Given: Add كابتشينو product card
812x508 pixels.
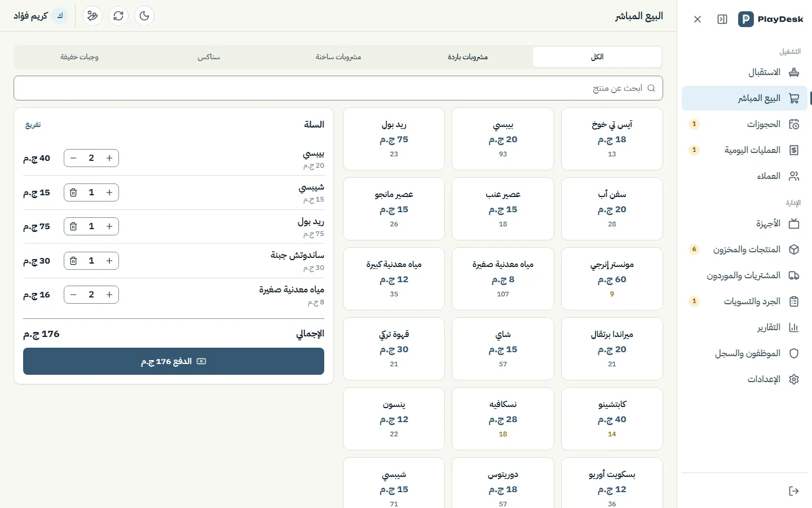Looking at the screenshot, I should click(612, 419).
